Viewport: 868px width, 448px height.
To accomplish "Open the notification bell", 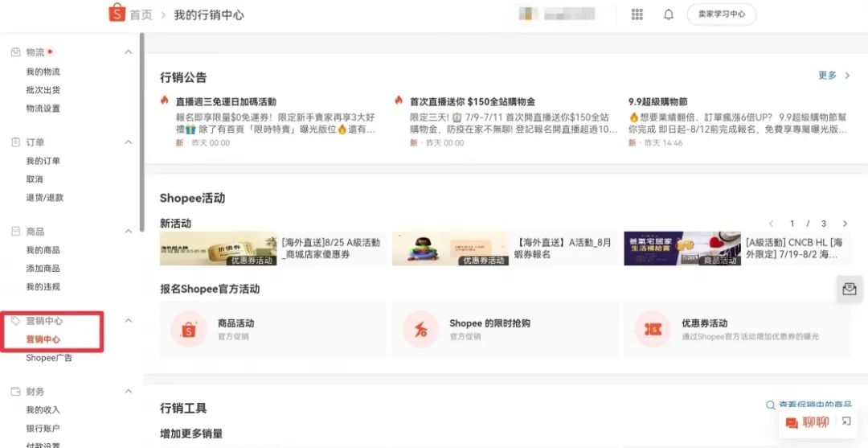I will pyautogui.click(x=669, y=14).
